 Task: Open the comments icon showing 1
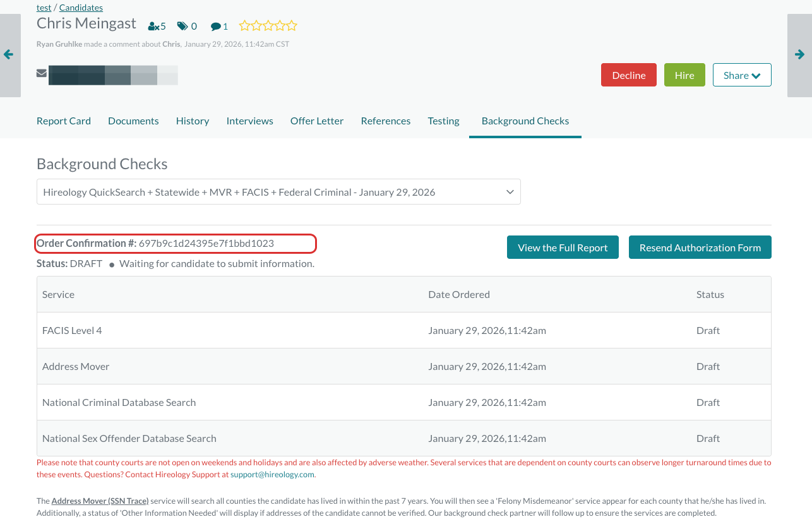(x=219, y=26)
